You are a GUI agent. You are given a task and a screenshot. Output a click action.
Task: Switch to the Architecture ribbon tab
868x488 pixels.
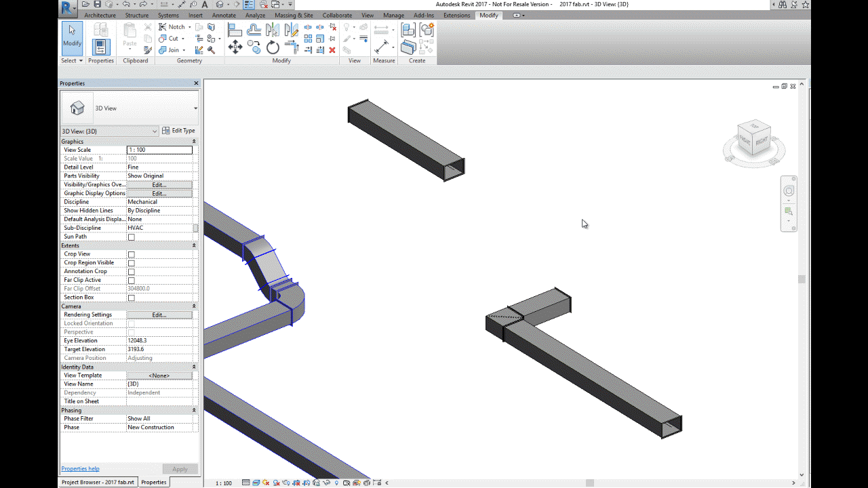[100, 15]
